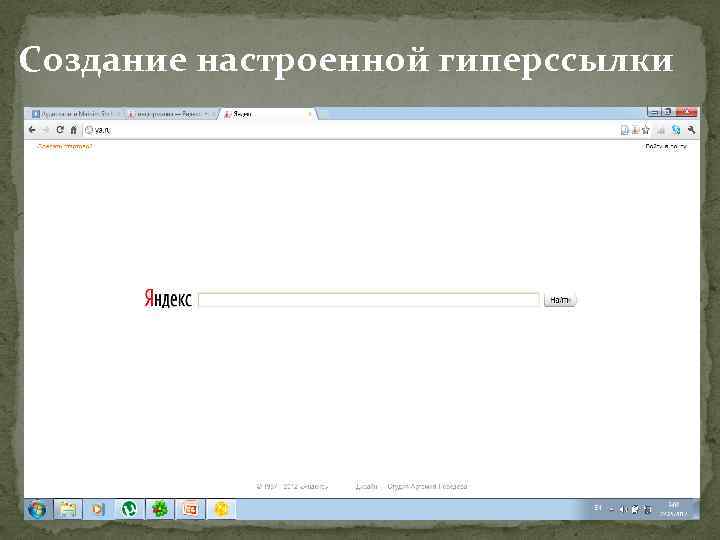
Task: Click the orange 'Сделать стартовой' link
Action: (x=65, y=146)
